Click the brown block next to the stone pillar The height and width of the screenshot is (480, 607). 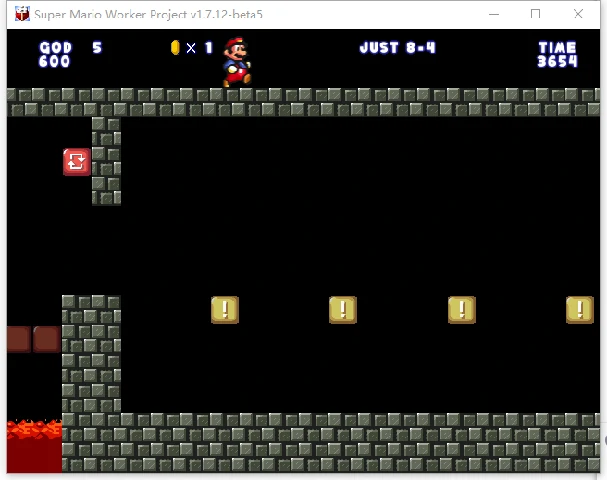tap(46, 339)
